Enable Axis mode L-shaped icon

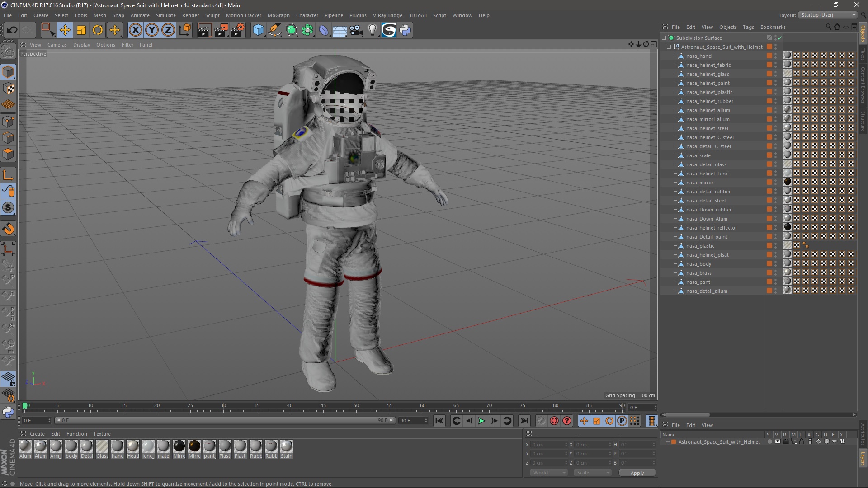[x=8, y=175]
